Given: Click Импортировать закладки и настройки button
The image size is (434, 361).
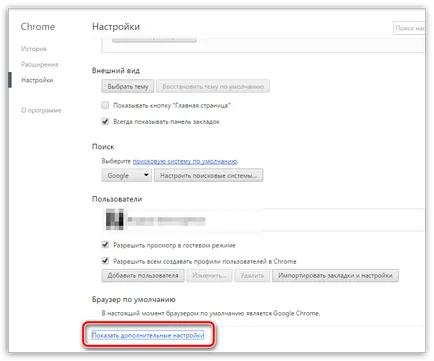Looking at the screenshot, I should (x=335, y=276).
